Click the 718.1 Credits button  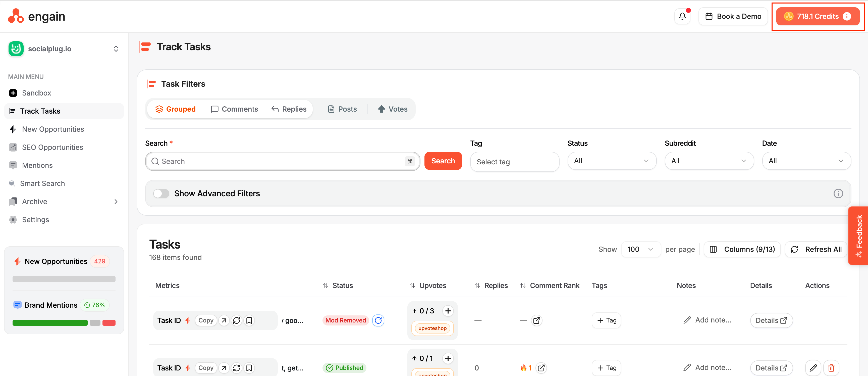point(818,16)
